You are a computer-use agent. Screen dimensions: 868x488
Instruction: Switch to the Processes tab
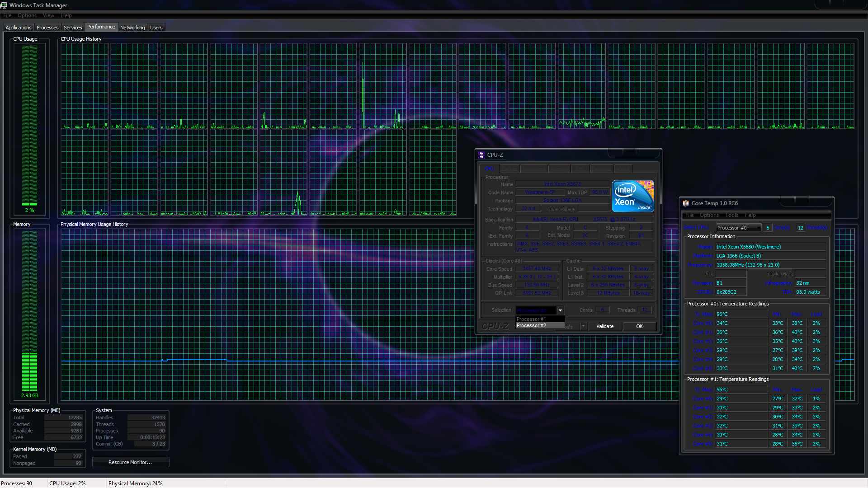pyautogui.click(x=47, y=28)
